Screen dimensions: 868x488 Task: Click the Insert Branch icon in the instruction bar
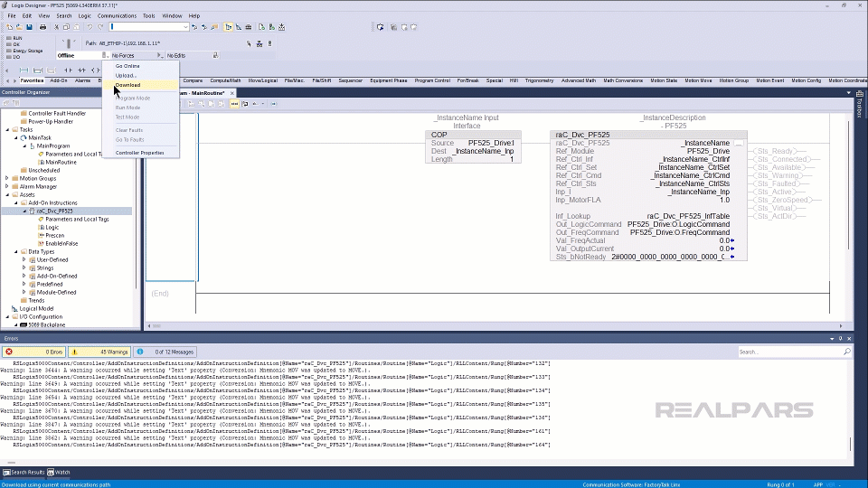(38, 70)
